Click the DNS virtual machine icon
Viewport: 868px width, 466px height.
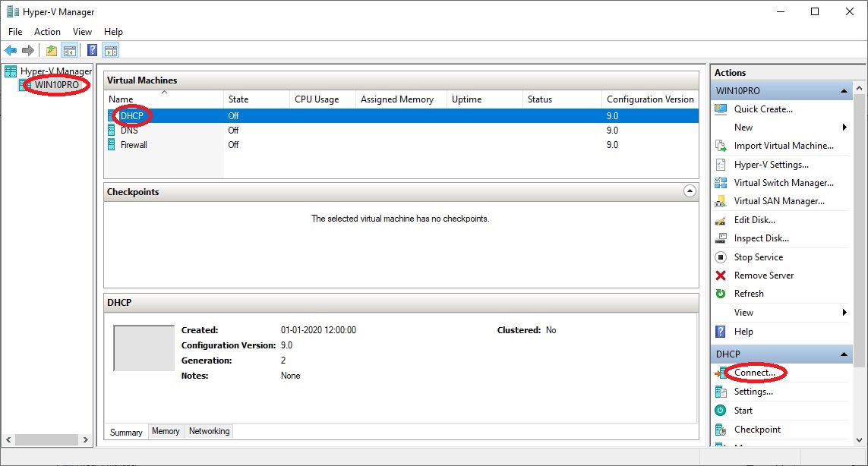112,131
